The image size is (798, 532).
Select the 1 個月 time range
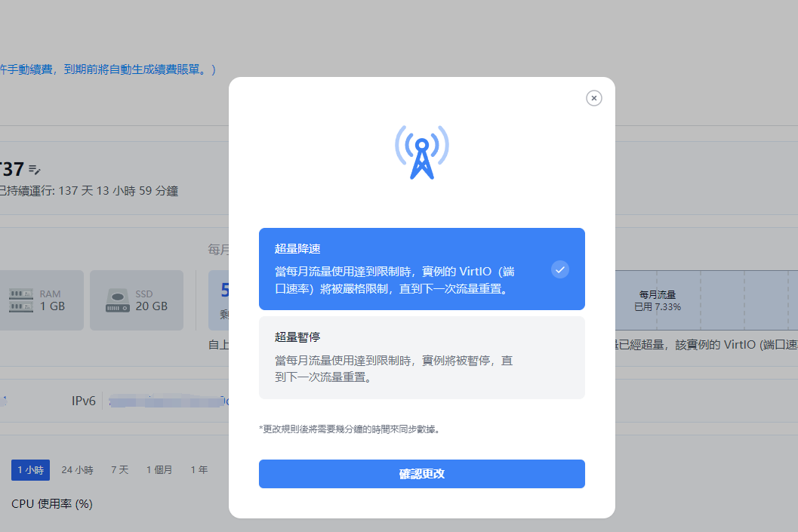pos(159,470)
